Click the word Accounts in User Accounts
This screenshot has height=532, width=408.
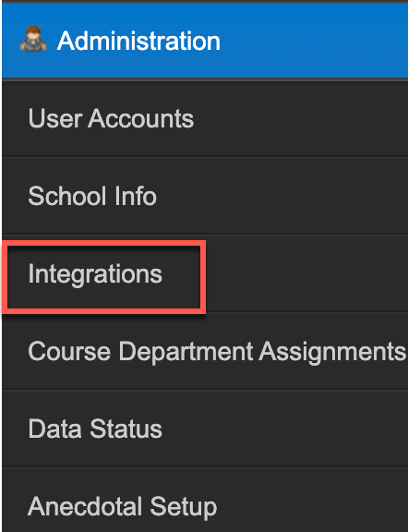(140, 119)
